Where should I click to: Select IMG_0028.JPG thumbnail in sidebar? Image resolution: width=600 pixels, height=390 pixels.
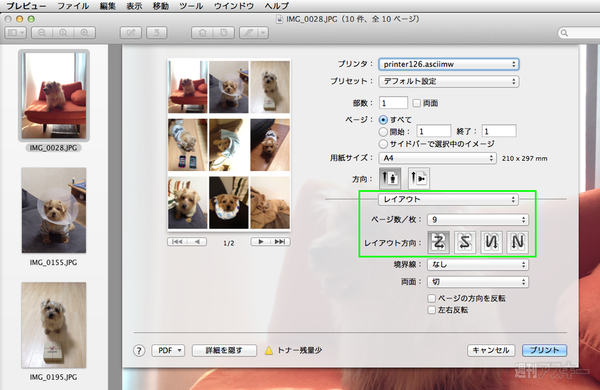(x=54, y=96)
